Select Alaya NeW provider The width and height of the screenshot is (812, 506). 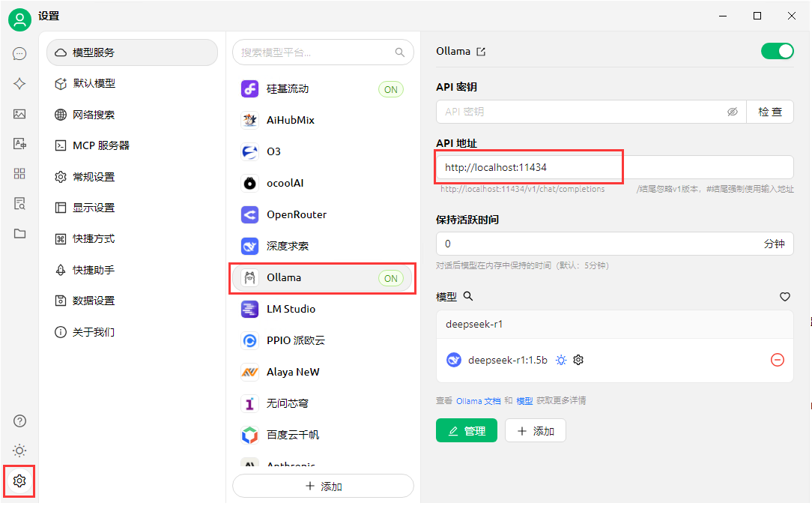pos(323,373)
